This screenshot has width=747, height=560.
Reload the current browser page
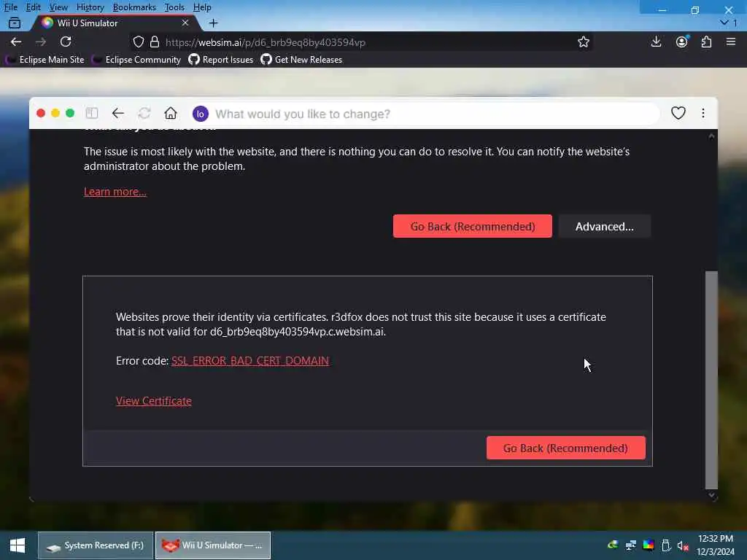[x=66, y=42]
